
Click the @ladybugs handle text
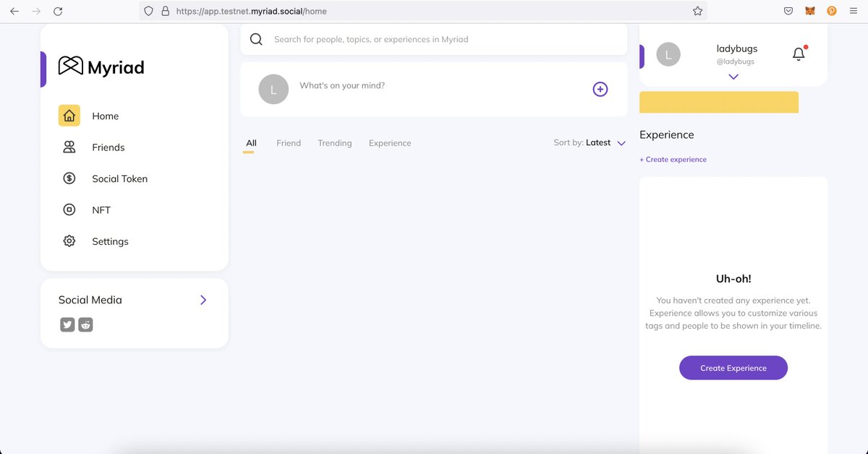tap(736, 62)
